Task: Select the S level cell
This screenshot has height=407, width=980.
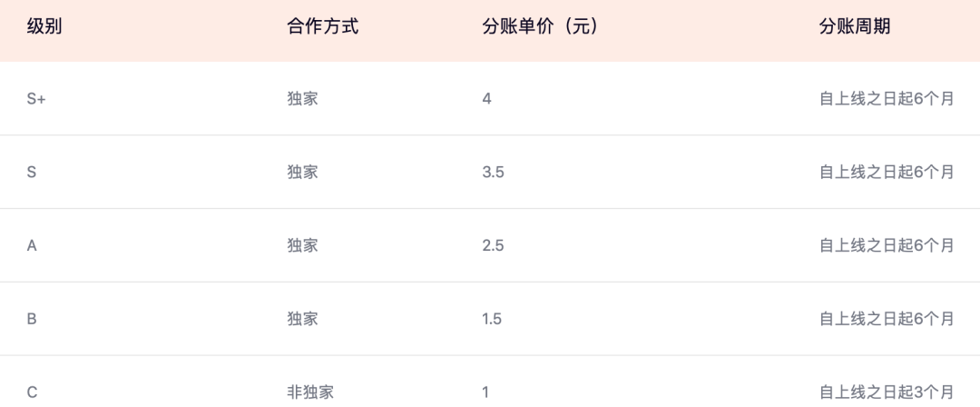Action: 32,172
